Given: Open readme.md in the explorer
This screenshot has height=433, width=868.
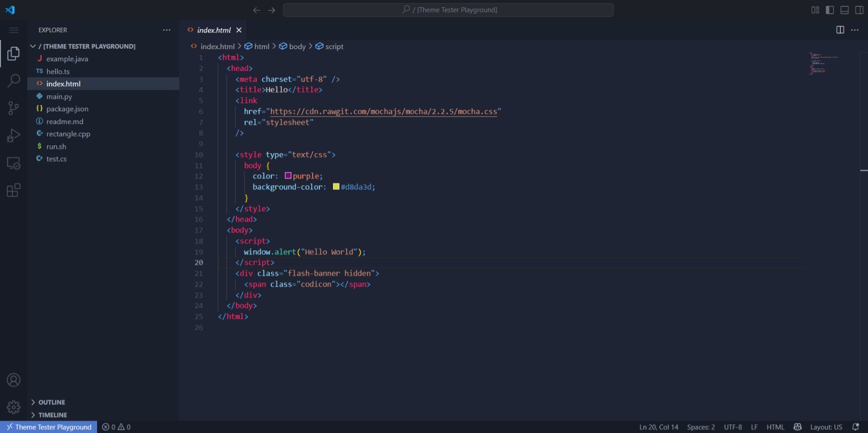Looking at the screenshot, I should [x=103, y=121].
